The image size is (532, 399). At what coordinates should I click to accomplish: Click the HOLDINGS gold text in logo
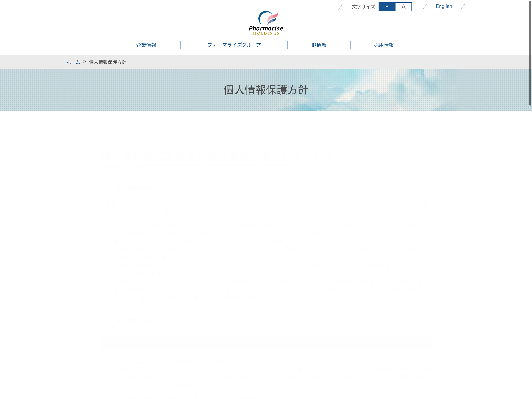click(x=266, y=33)
